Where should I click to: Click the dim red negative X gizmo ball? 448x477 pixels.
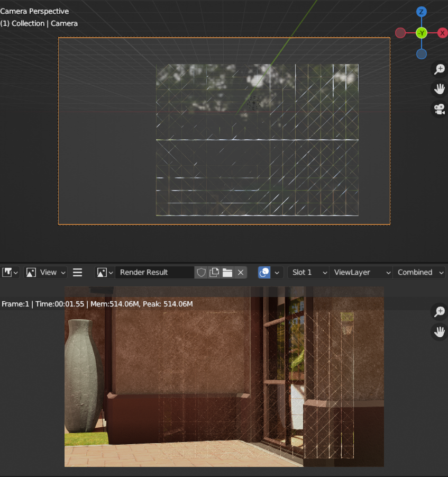tap(400, 33)
